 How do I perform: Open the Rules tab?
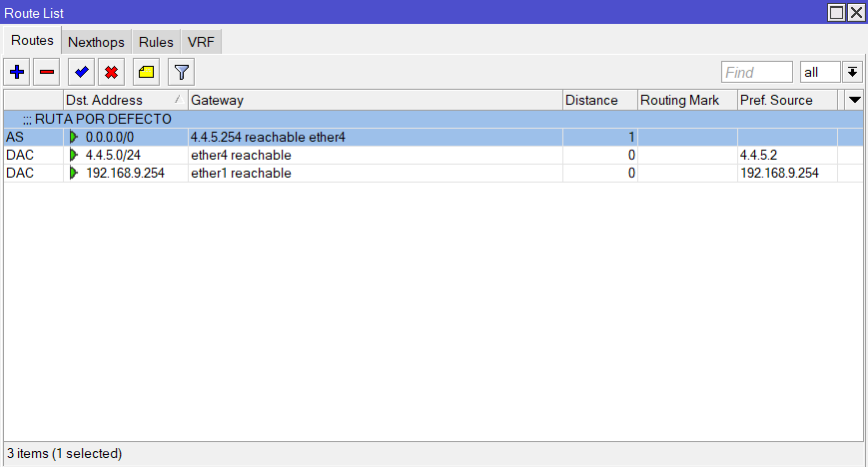click(156, 42)
